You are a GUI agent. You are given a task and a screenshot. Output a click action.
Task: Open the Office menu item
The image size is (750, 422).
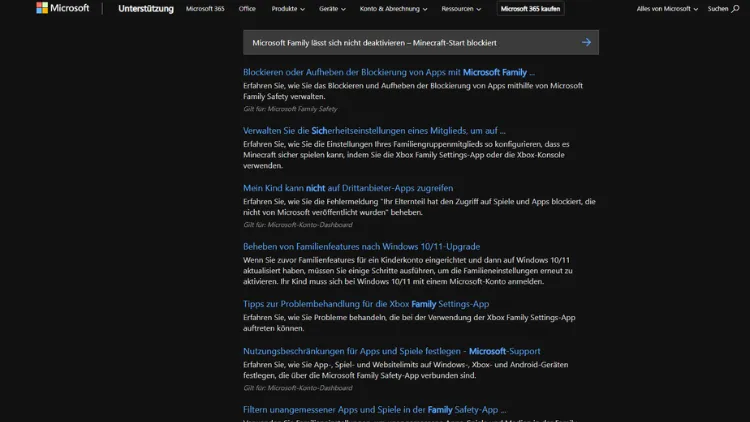tap(247, 9)
